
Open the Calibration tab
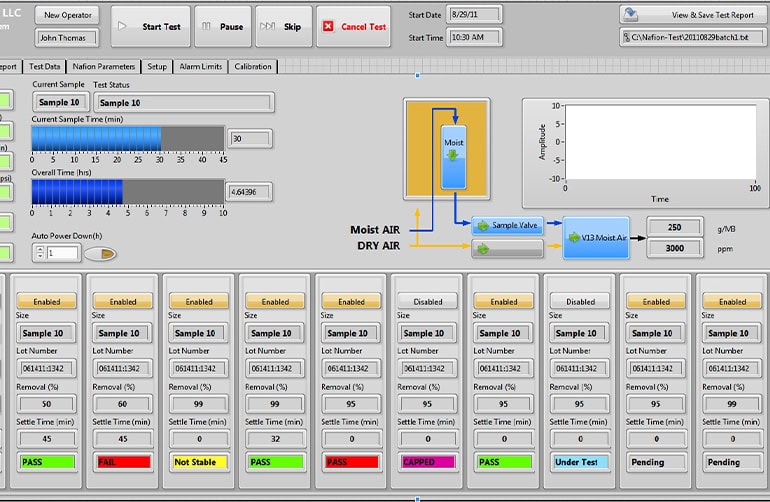(x=252, y=67)
